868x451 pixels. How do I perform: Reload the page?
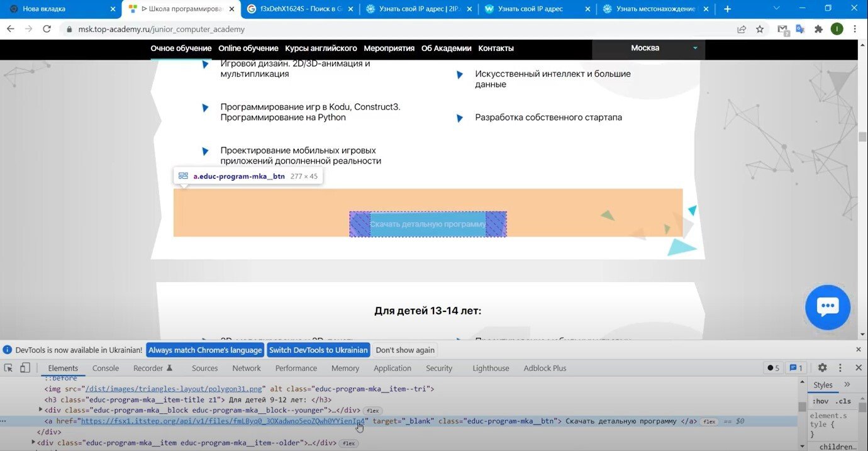click(47, 29)
